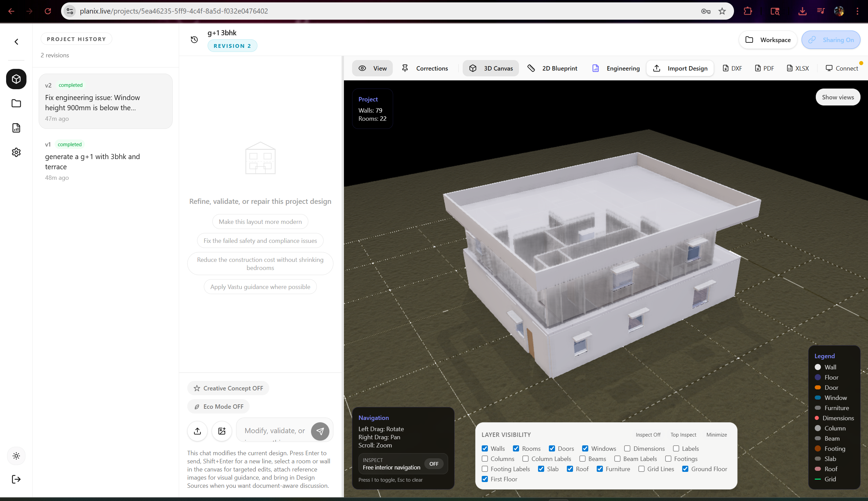868x501 pixels.
Task: Click the upload file icon near chat
Action: [x=197, y=431]
